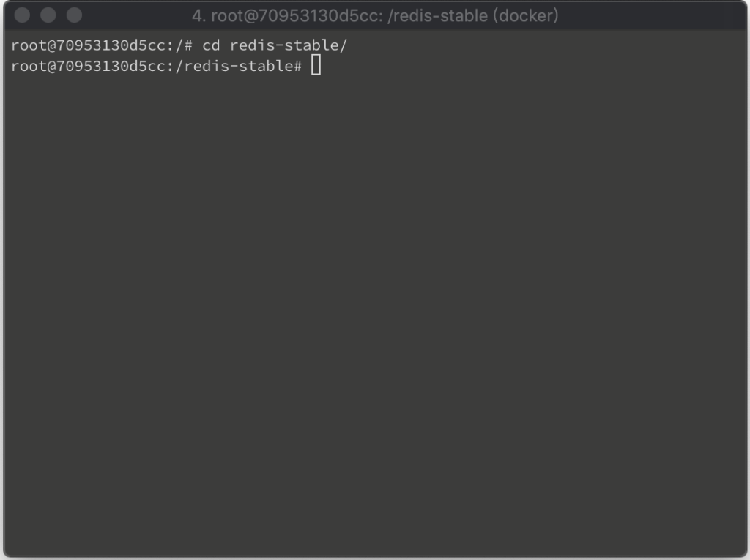The width and height of the screenshot is (750, 560).
Task: Click "/redis-stable#" path in the second prompt
Action: 239,66
